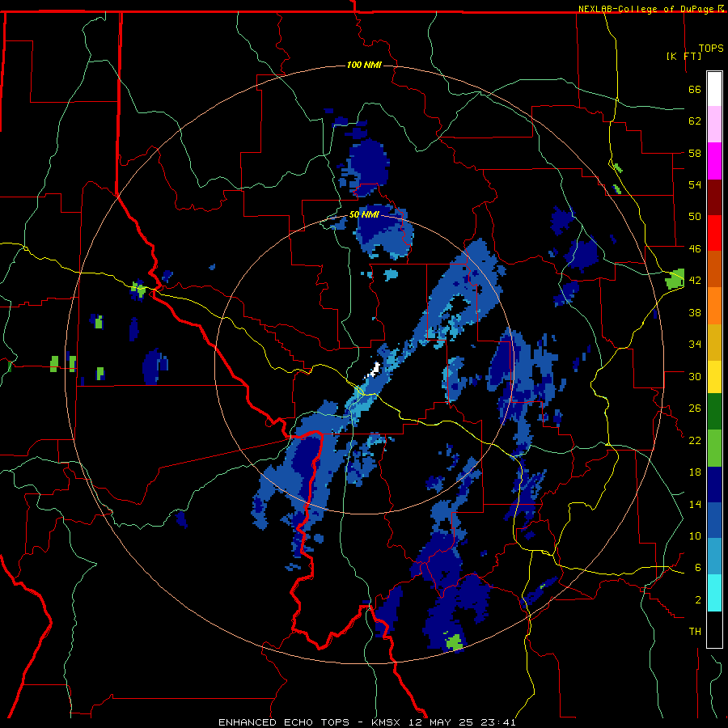Click the "10" legend value

(x=695, y=535)
